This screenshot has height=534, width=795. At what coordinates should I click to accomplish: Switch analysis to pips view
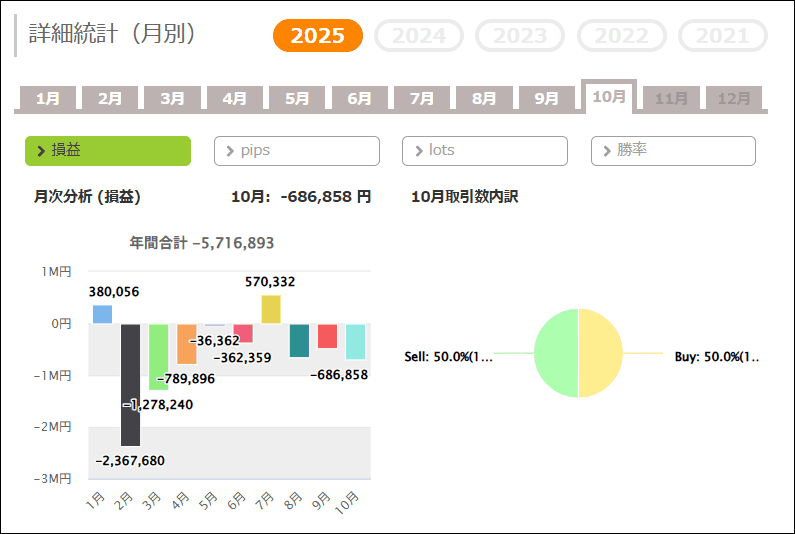[297, 151]
